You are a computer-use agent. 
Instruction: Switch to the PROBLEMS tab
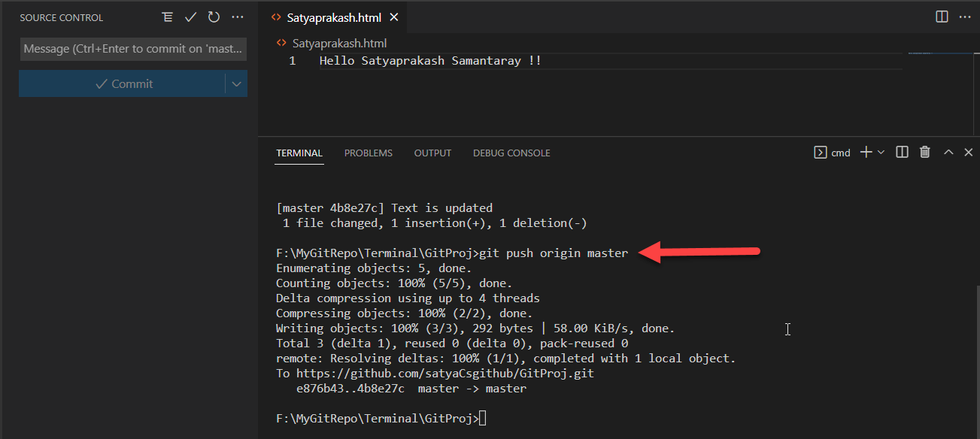click(368, 153)
